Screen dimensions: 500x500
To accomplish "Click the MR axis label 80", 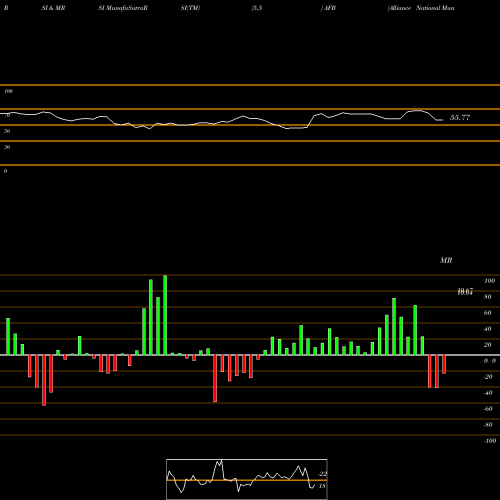I will point(488,297).
